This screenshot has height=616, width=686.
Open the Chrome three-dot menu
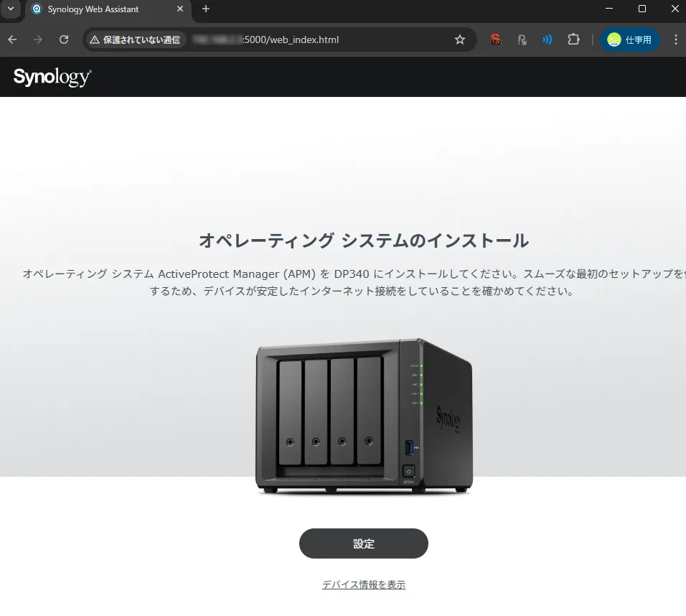coord(675,39)
